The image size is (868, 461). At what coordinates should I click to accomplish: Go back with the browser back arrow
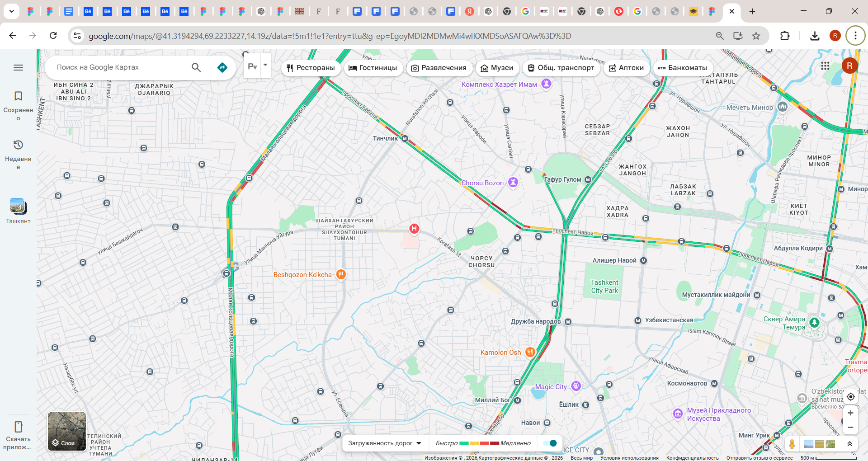(x=13, y=35)
